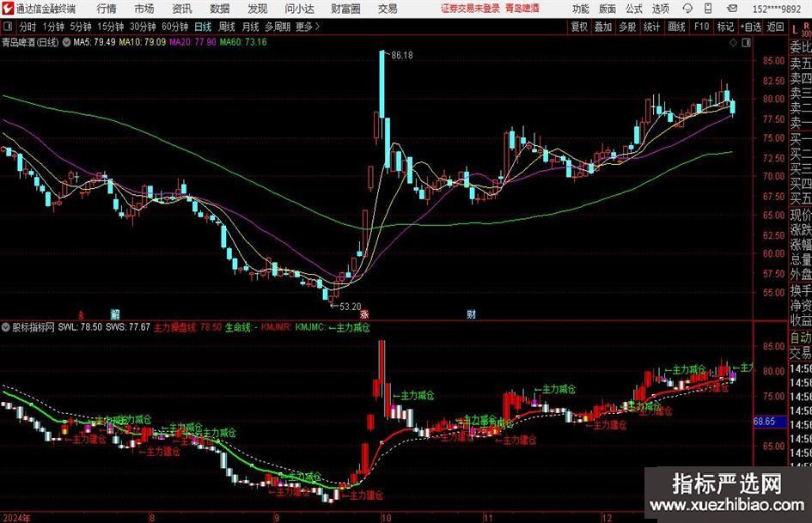Click the MA10: 79.09 indicator label

(143, 42)
